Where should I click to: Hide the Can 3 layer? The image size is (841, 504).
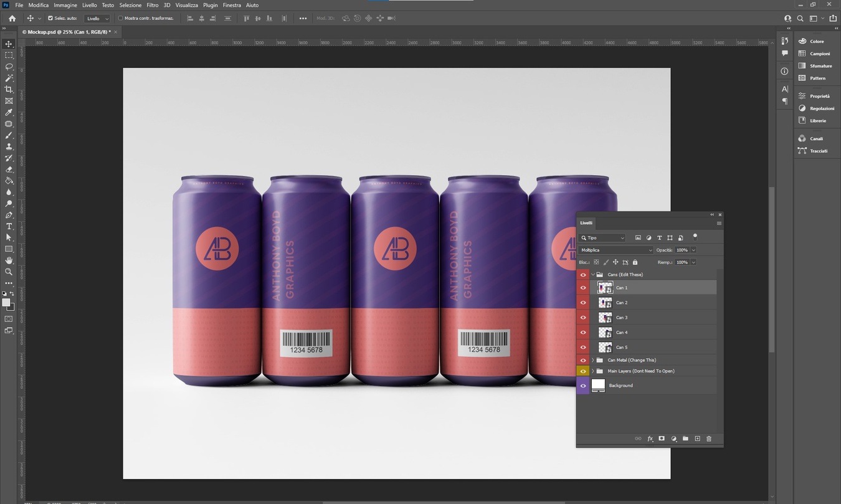(x=583, y=317)
